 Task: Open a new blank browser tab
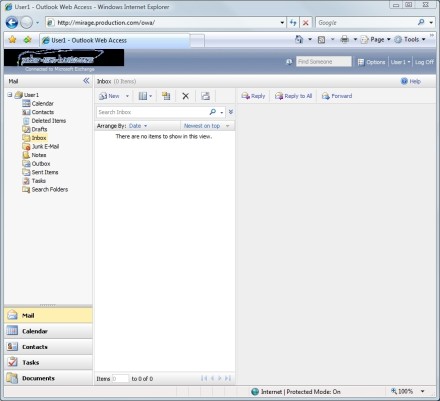[x=197, y=41]
